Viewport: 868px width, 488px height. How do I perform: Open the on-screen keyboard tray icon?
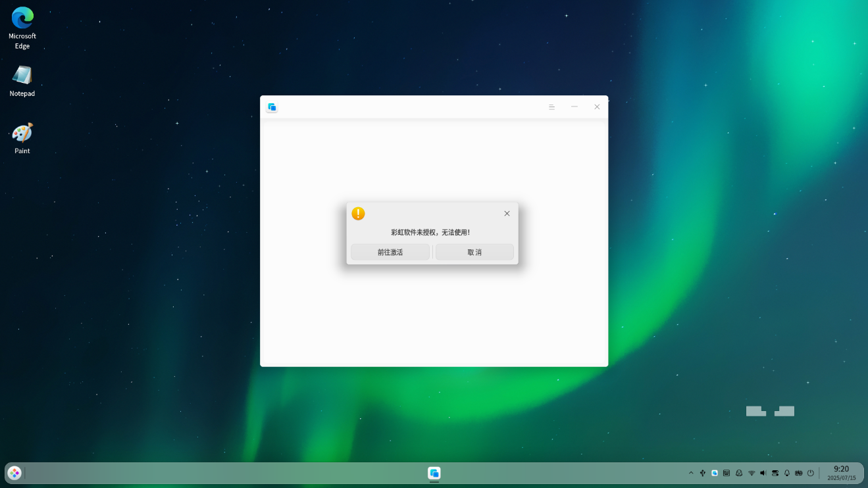point(727,473)
